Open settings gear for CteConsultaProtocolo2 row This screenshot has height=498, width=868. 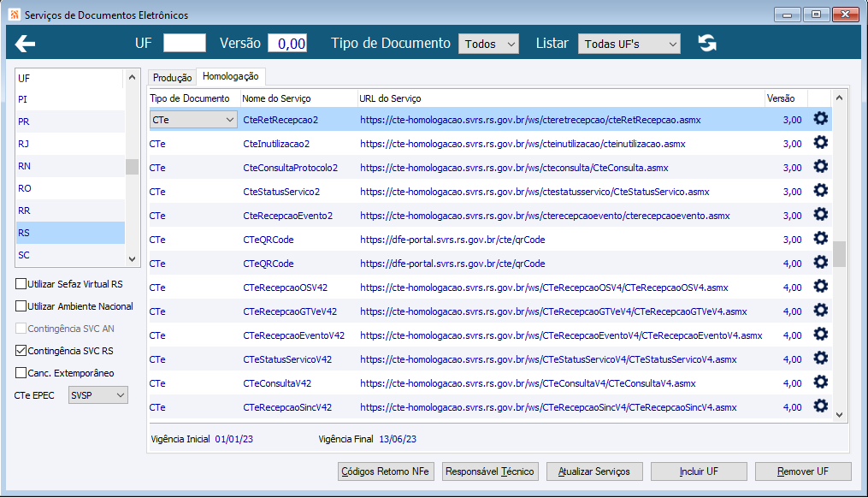pos(820,167)
